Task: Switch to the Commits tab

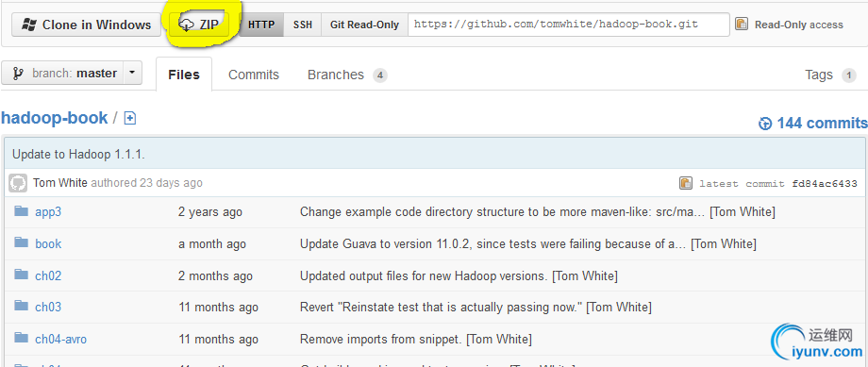Action: [254, 75]
